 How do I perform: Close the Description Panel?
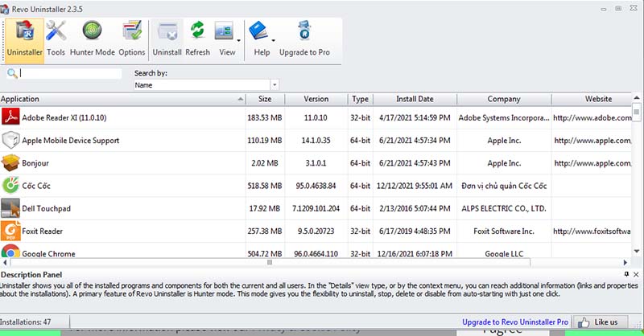[x=636, y=274]
